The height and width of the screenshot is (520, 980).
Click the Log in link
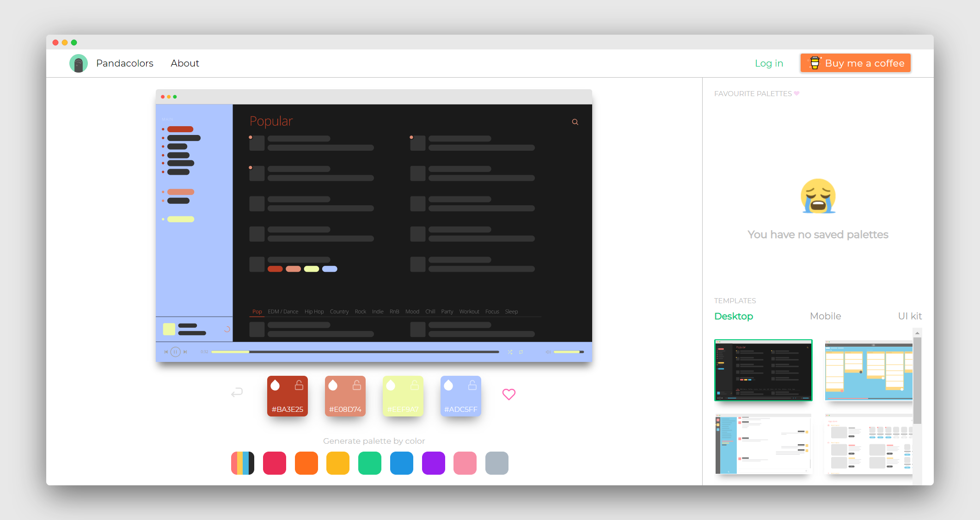769,63
